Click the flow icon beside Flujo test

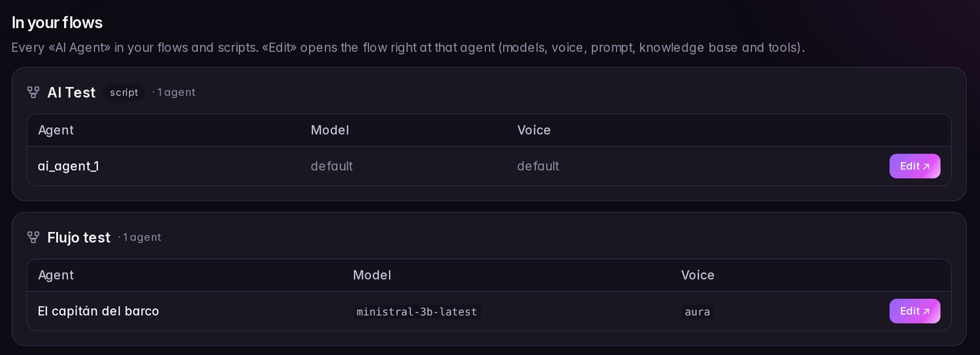[x=33, y=237]
